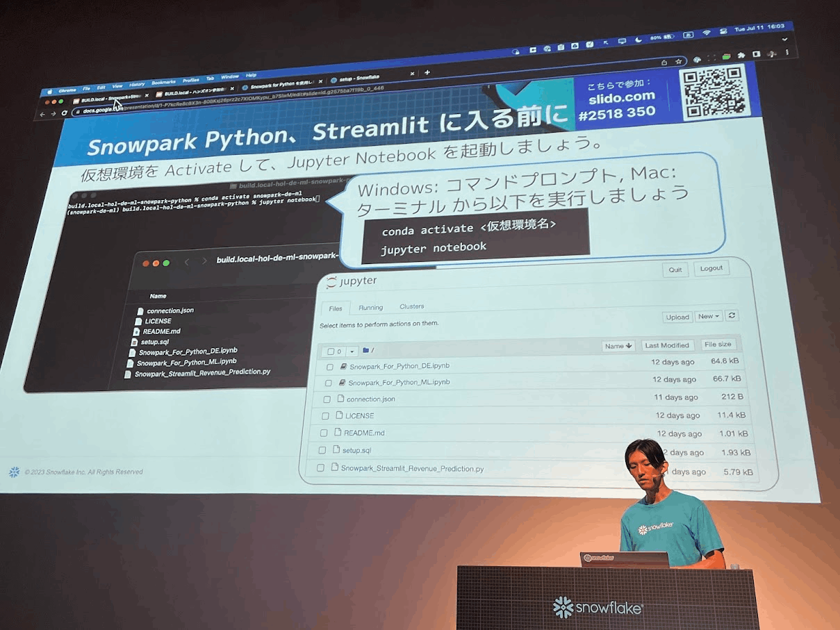Viewport: 840px width, 630px height.
Task: Tick the select-all checkbox in Jupyter
Action: pos(331,351)
